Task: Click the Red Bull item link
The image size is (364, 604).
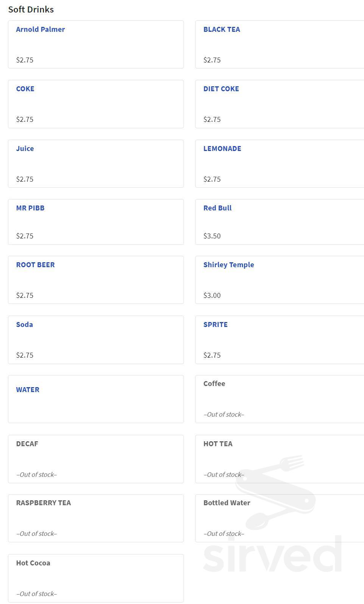Action: (218, 208)
